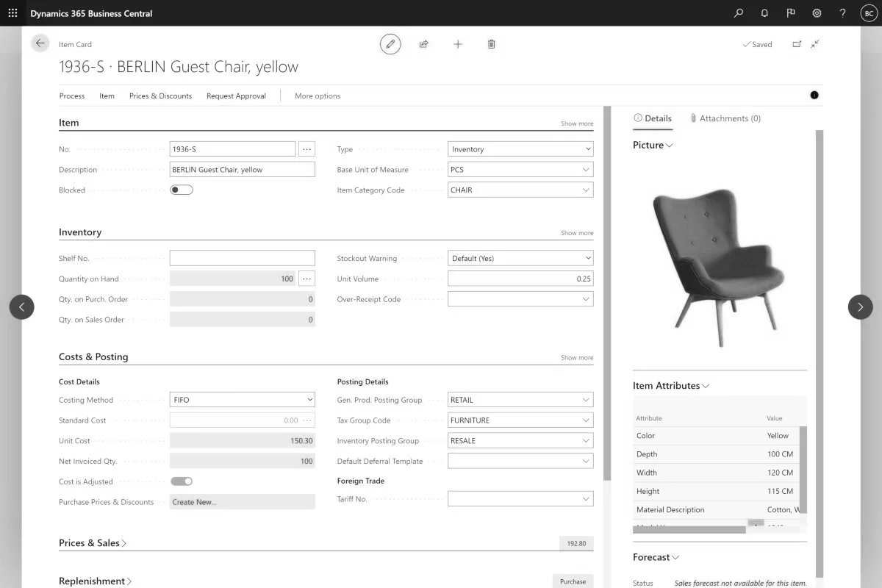Viewport: 882px width, 588px height.
Task: Click More options
Action: coord(318,96)
